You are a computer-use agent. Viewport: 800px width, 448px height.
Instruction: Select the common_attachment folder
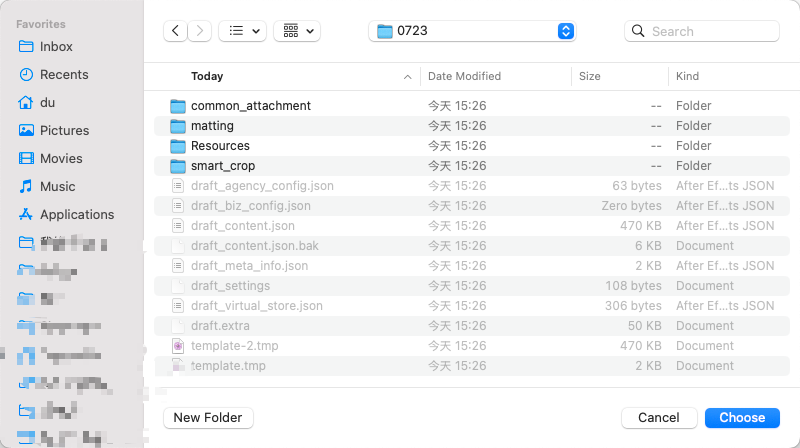(x=250, y=106)
